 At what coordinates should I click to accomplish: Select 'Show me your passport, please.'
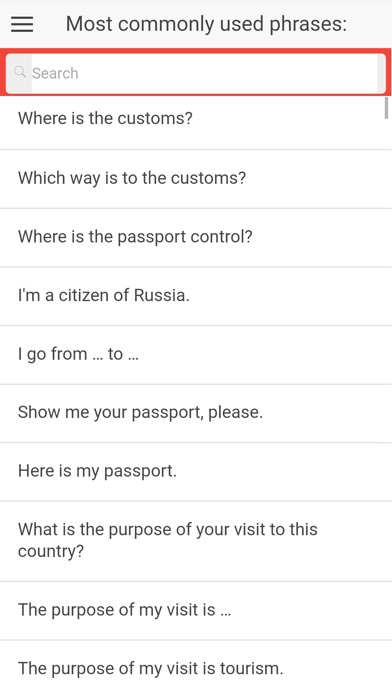pyautogui.click(x=196, y=413)
